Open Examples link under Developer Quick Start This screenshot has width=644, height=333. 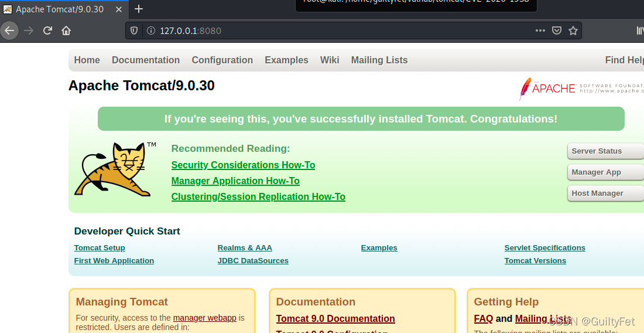[379, 248]
